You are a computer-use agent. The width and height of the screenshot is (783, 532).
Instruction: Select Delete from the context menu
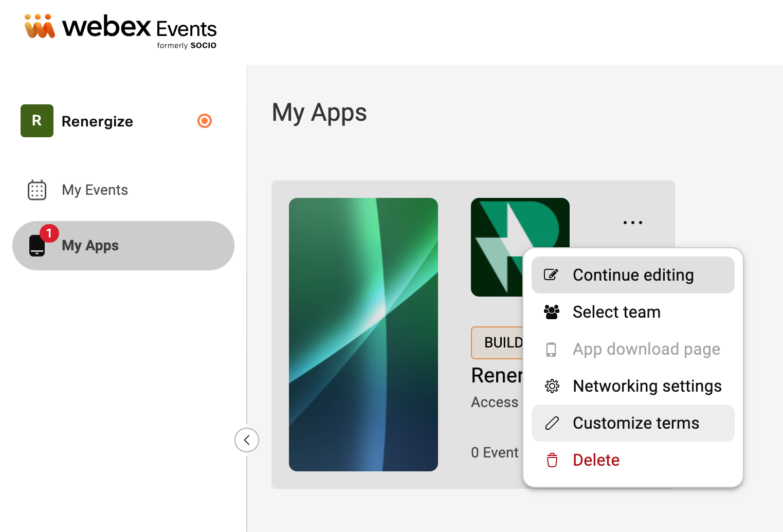coord(633,460)
